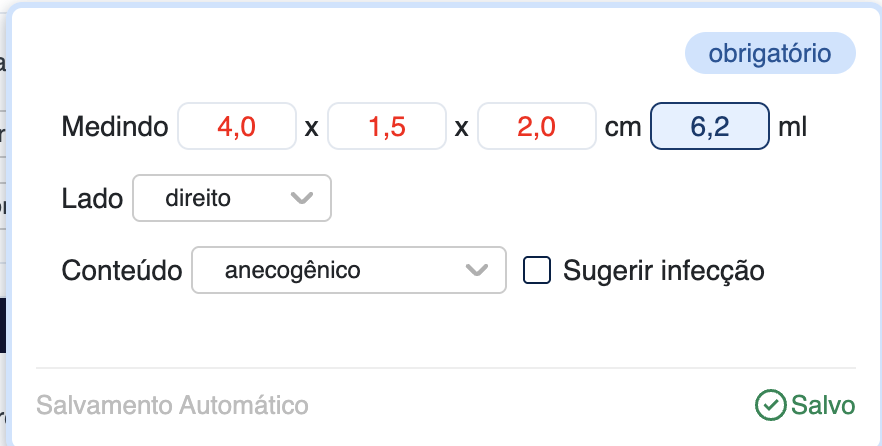The image size is (882, 446).
Task: Click the volume field showing 6,2
Action: [709, 127]
